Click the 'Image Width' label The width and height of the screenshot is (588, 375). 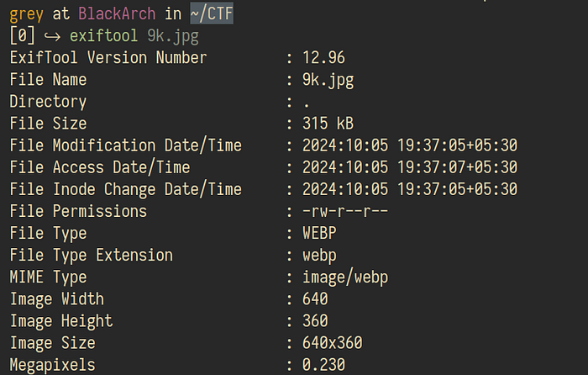coord(56,299)
